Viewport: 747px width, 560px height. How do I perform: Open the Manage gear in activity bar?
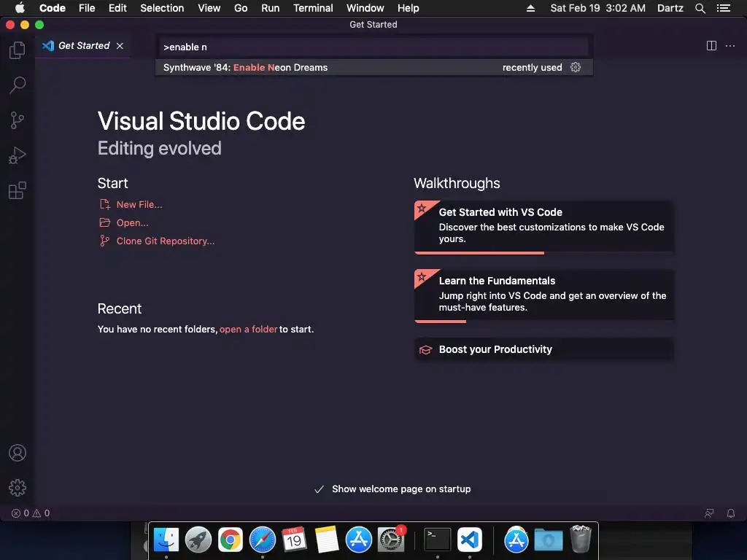(x=18, y=488)
